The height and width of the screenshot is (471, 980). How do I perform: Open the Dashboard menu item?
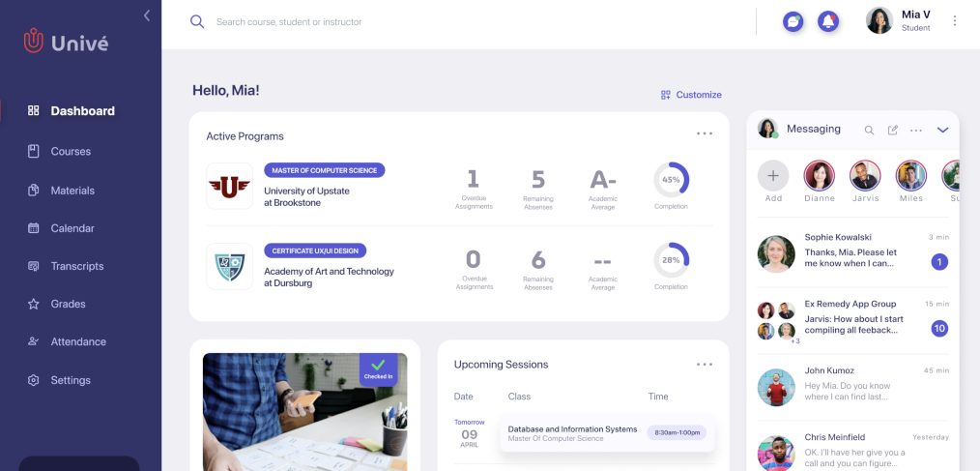tap(72, 110)
